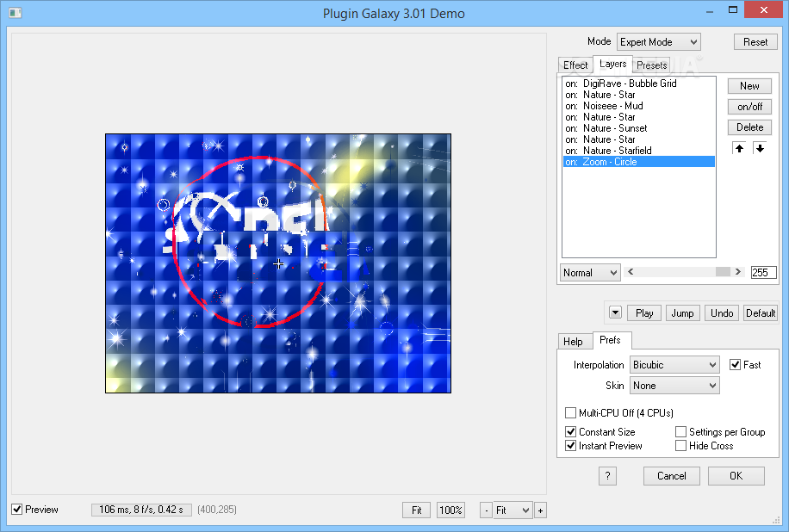Image resolution: width=789 pixels, height=532 pixels.
Task: Enable Multi-CPU Off option
Action: click(570, 413)
